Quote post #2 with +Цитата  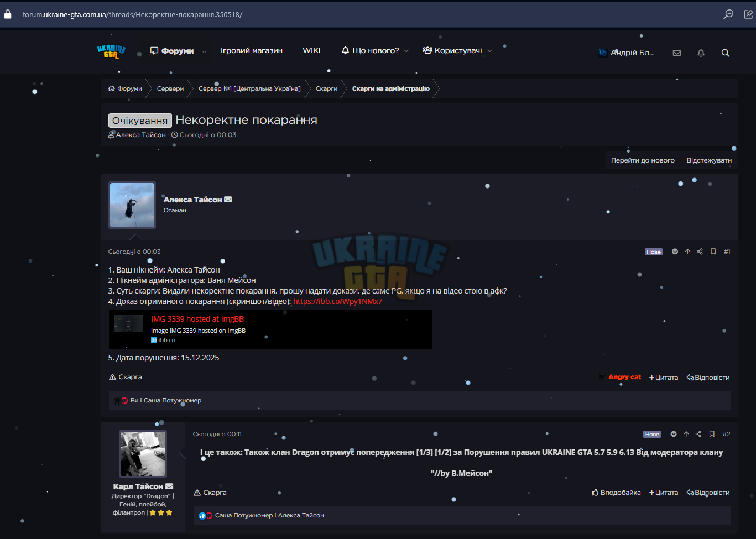click(x=664, y=493)
